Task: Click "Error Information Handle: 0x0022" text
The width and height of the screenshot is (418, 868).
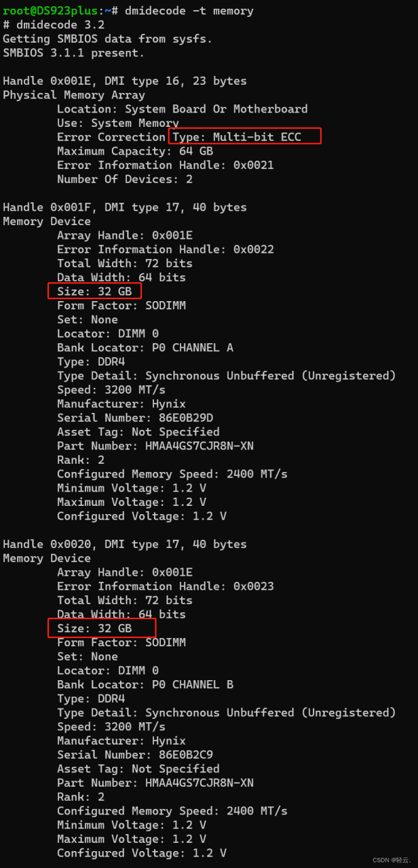Action: point(165,249)
